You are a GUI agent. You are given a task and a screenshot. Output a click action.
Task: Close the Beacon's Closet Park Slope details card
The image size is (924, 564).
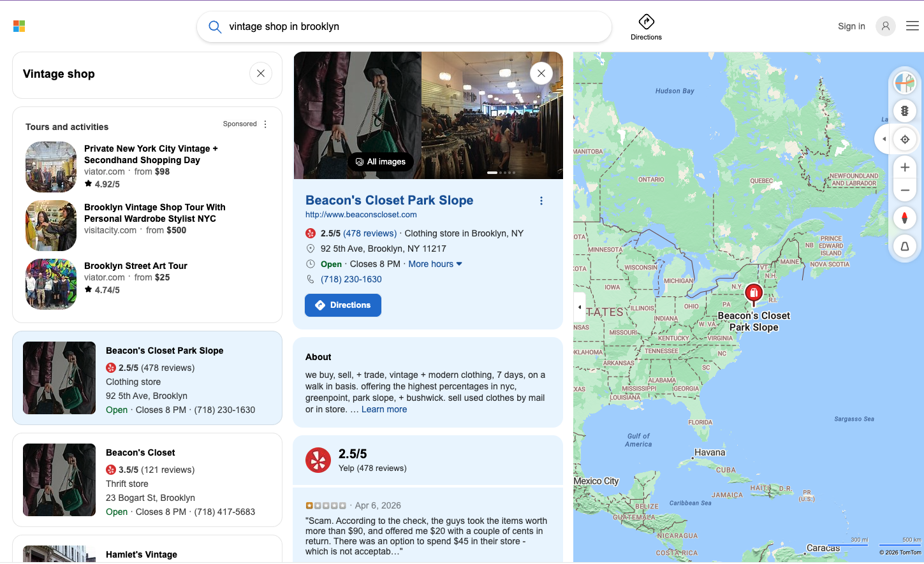[541, 73]
